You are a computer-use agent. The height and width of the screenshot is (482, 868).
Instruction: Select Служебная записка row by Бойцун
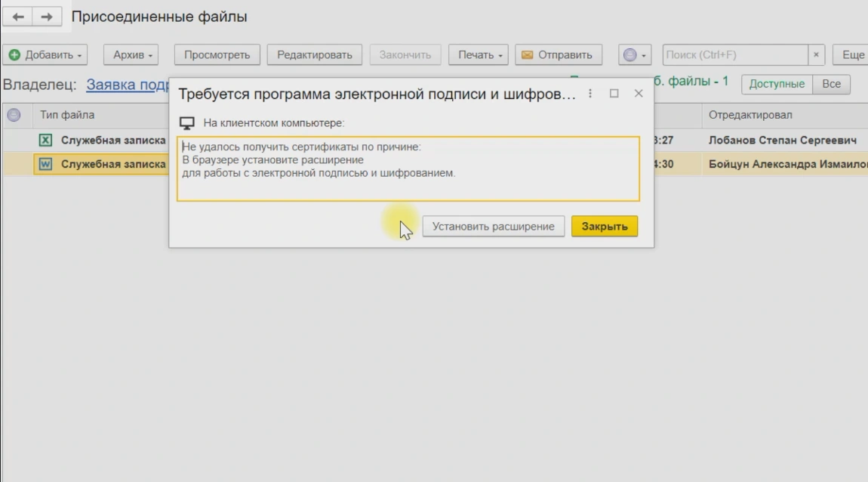113,164
